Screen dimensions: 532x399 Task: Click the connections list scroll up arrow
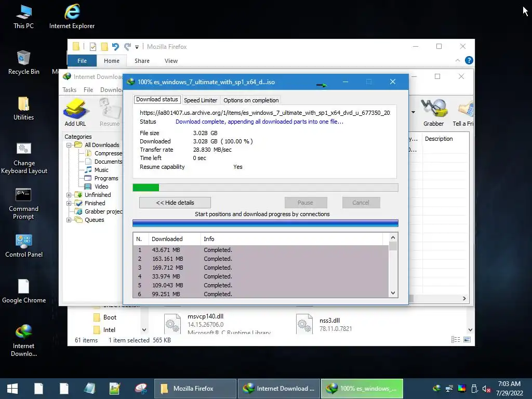click(x=393, y=237)
